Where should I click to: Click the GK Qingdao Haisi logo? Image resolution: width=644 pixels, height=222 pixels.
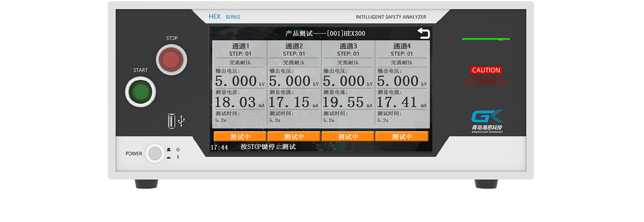tap(487, 121)
